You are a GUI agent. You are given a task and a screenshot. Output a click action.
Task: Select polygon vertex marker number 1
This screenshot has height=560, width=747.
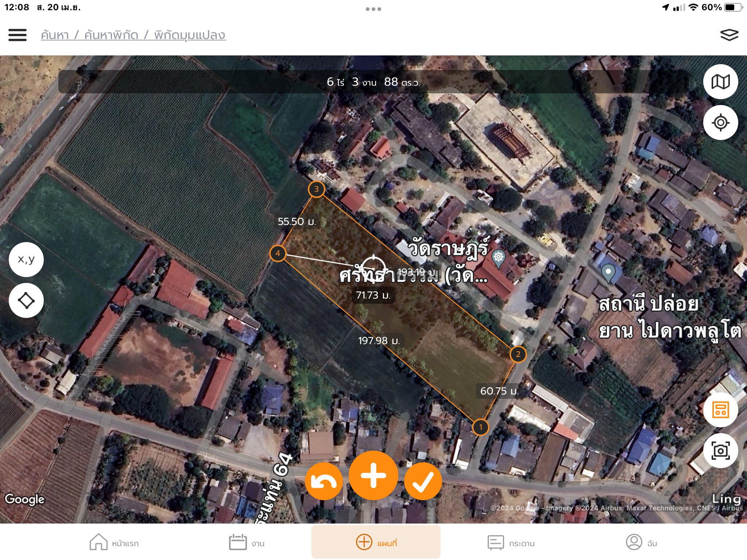pyautogui.click(x=480, y=427)
